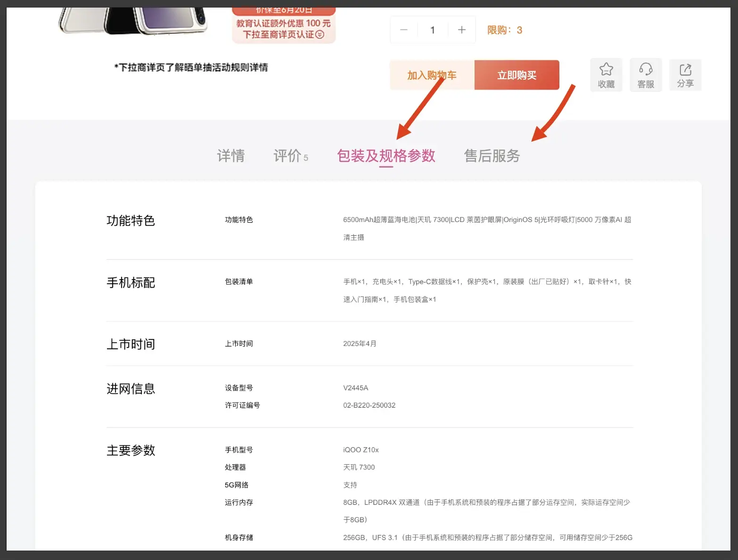738x560 pixels.
Task: Click the iQOO Z10x model name
Action: 361,450
